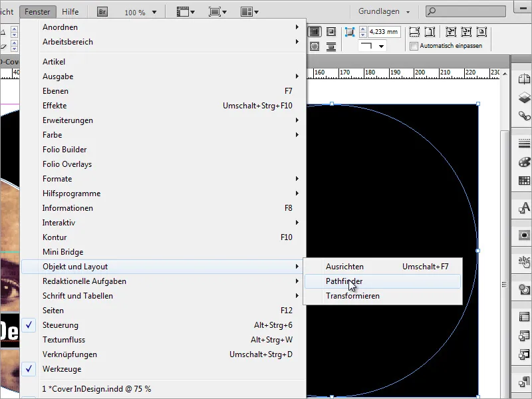Click the corner options frame icon

pyautogui.click(x=350, y=32)
